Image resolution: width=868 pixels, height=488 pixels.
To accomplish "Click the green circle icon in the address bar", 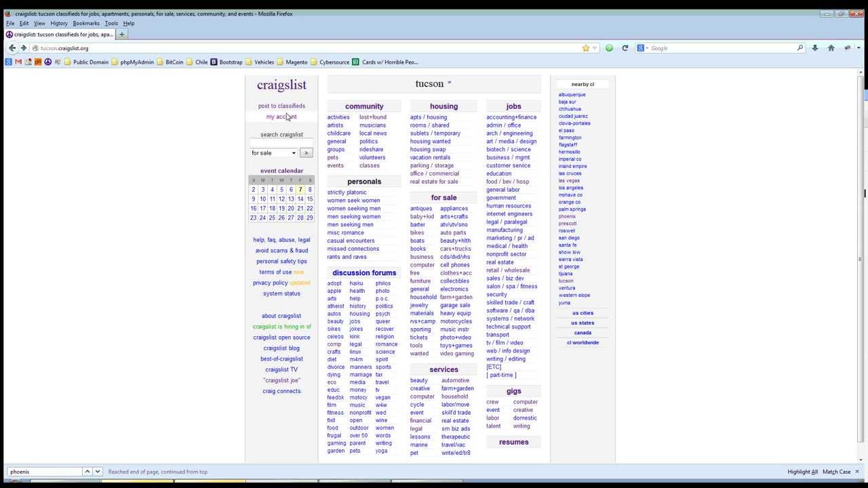I will click(609, 48).
